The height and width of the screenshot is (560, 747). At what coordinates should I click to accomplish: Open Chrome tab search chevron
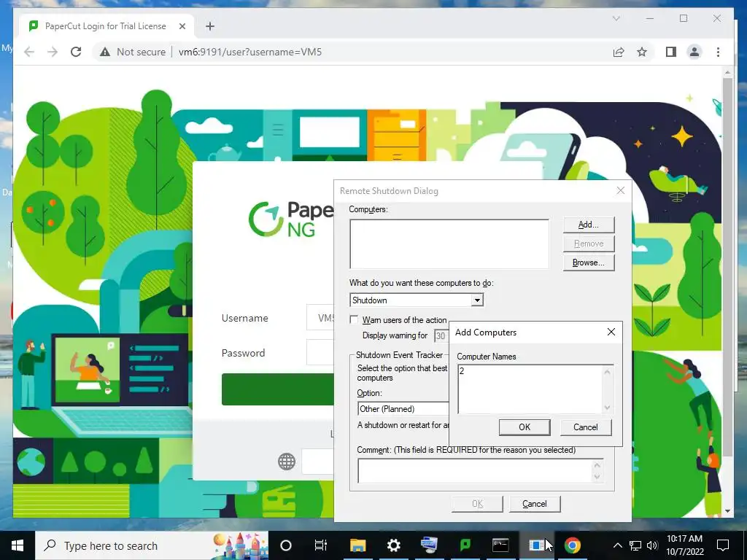pyautogui.click(x=616, y=18)
